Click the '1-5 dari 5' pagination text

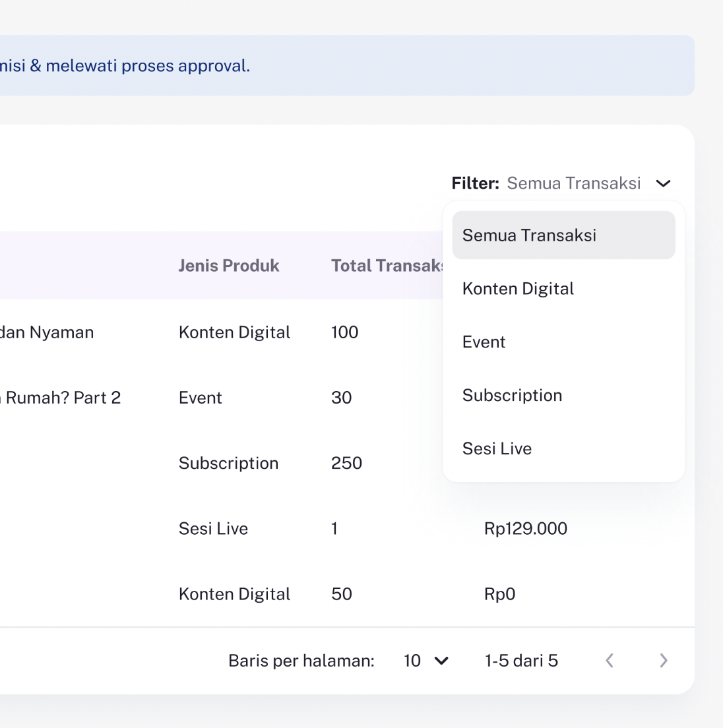pos(521,661)
